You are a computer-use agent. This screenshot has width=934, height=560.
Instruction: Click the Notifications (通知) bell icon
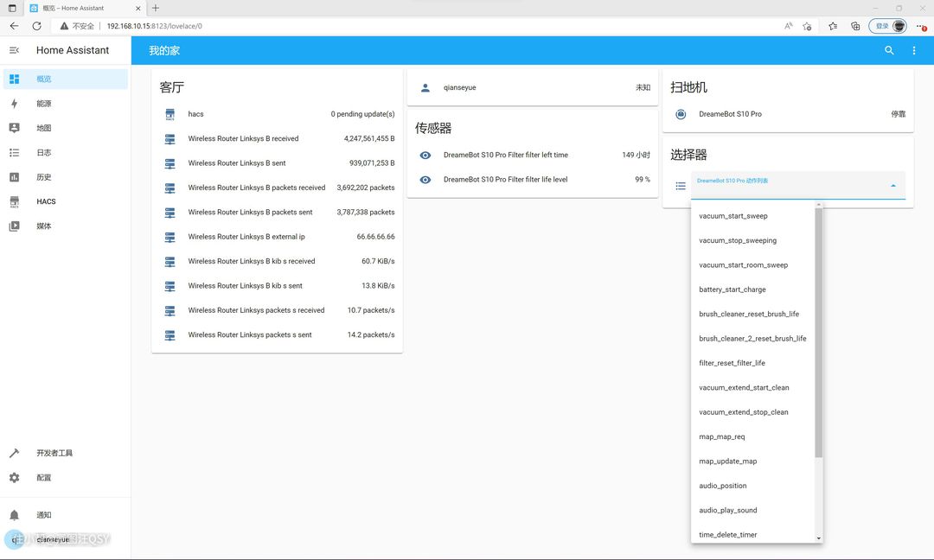pyautogui.click(x=14, y=515)
